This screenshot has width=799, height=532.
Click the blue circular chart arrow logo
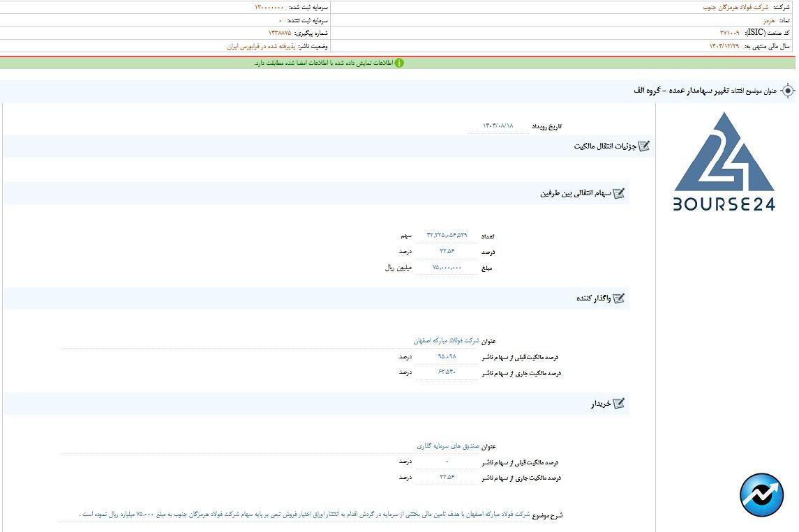pyautogui.click(x=761, y=495)
